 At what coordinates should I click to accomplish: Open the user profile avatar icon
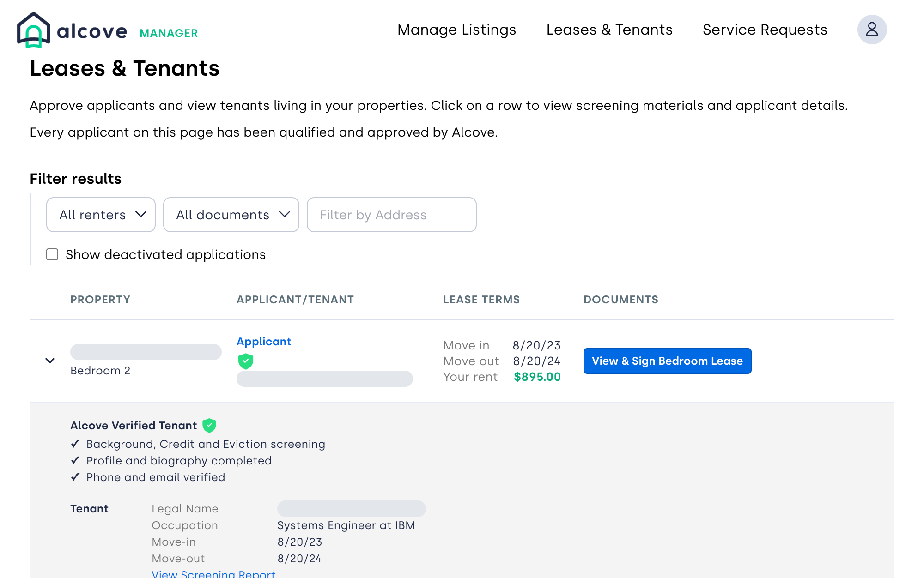point(871,30)
